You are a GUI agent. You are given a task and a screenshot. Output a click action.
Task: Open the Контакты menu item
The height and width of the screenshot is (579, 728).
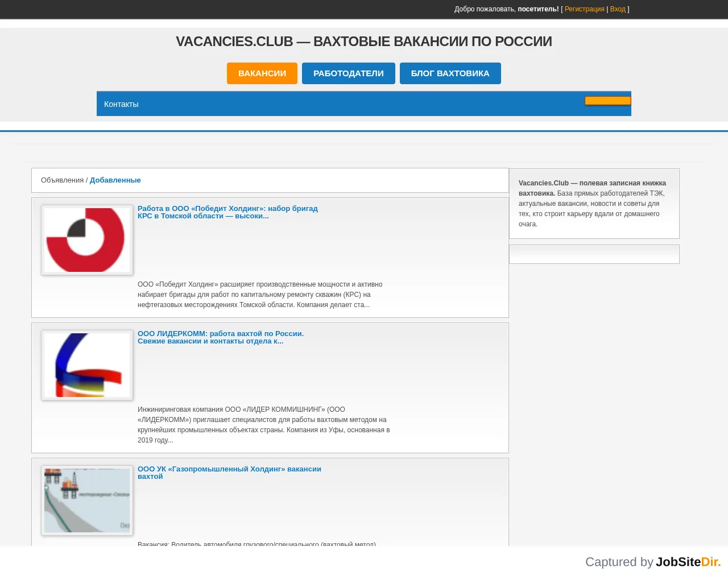tap(121, 104)
